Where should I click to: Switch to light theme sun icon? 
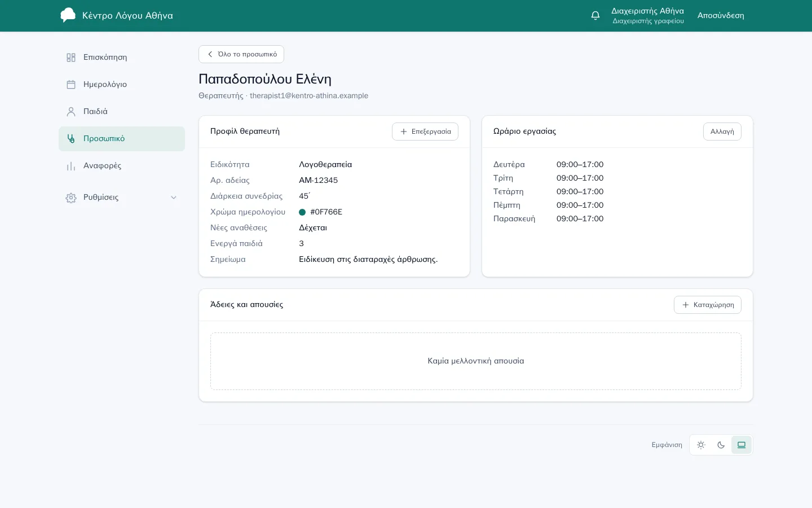(x=701, y=445)
